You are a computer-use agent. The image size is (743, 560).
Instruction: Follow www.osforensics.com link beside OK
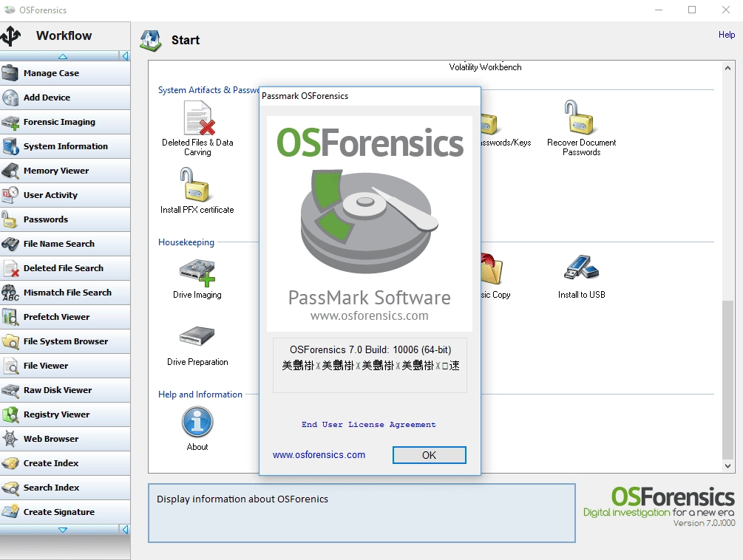pos(319,455)
